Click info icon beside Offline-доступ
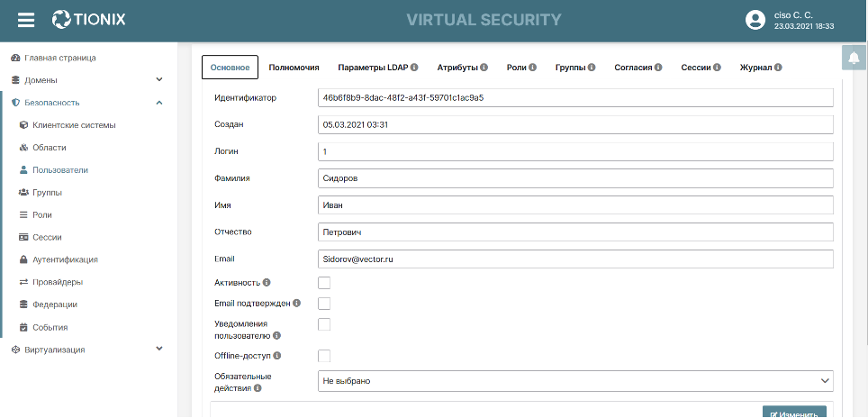868x418 pixels. point(277,356)
